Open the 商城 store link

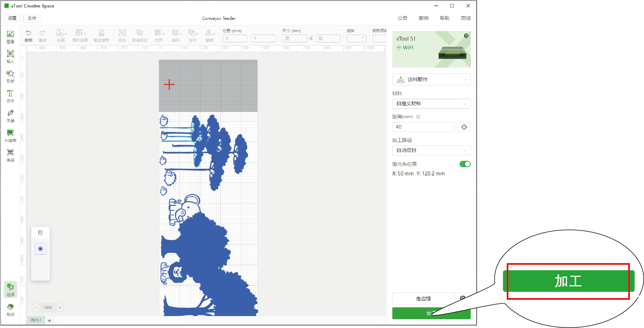pyautogui.click(x=466, y=18)
